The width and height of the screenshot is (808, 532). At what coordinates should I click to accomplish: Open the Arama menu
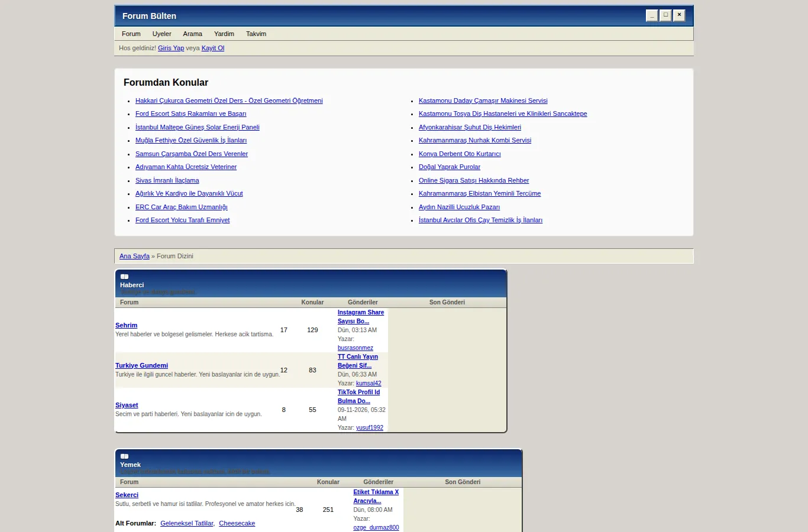192,34
